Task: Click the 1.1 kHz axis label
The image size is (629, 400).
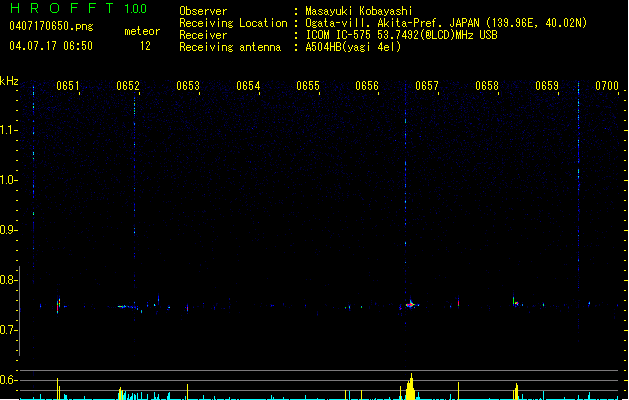Action: [x=8, y=130]
